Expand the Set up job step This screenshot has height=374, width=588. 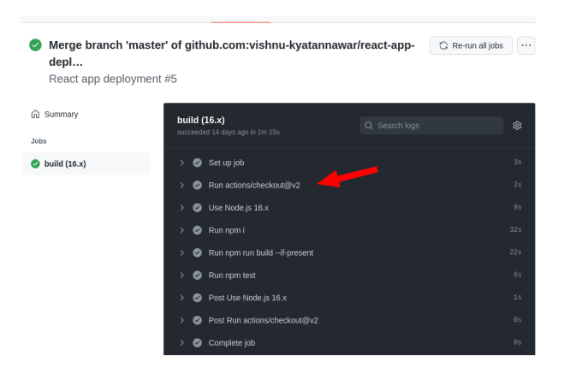point(181,163)
